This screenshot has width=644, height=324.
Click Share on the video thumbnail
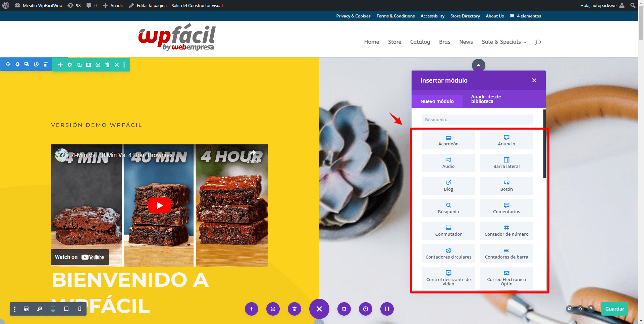[253, 156]
